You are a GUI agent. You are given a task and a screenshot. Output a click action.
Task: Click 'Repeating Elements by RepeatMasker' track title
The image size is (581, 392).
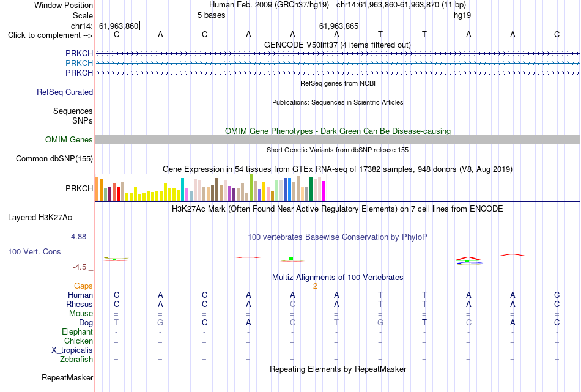point(338,369)
